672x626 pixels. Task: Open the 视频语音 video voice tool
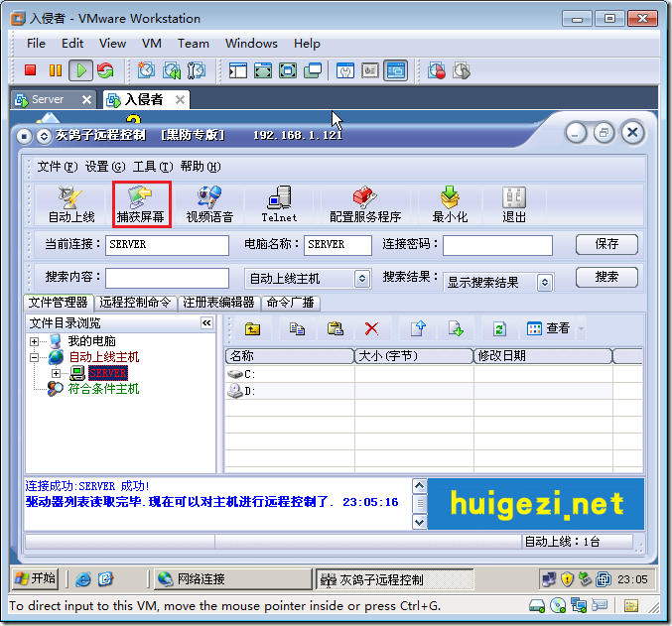209,204
